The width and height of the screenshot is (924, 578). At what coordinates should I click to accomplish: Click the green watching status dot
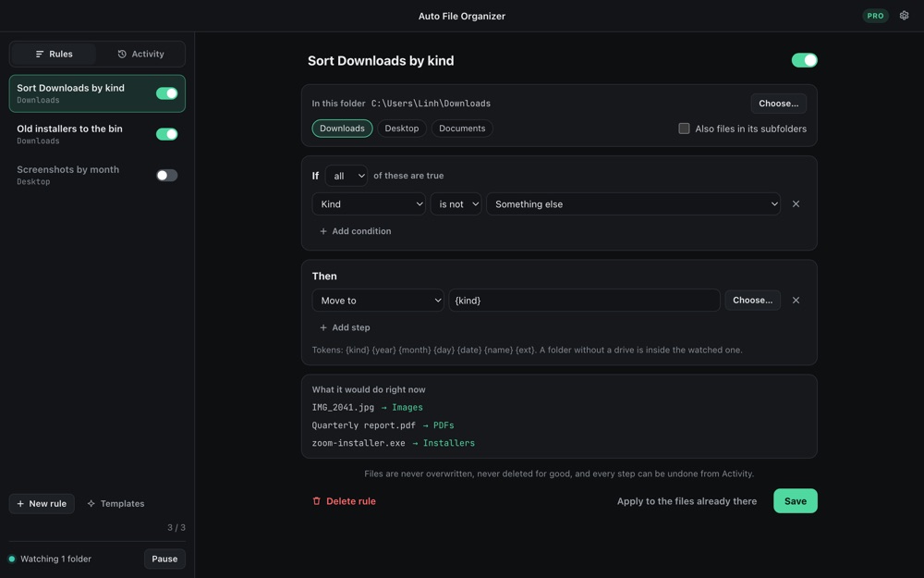[x=12, y=560]
